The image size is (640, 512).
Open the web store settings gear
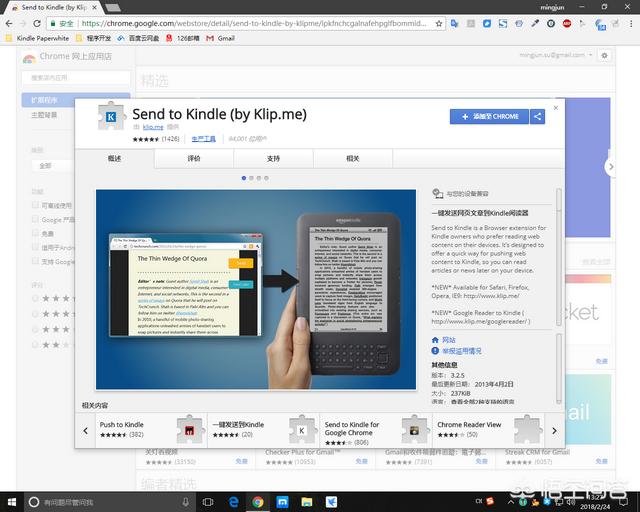click(604, 56)
